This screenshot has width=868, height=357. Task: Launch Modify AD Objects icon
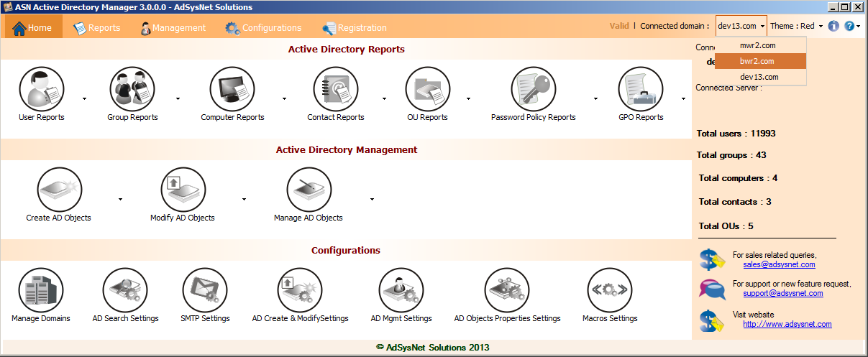click(x=183, y=190)
